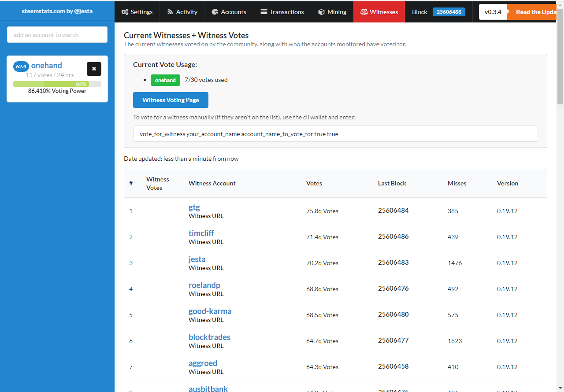Open the Activity tab
This screenshot has width=564, height=392.
pos(182,12)
